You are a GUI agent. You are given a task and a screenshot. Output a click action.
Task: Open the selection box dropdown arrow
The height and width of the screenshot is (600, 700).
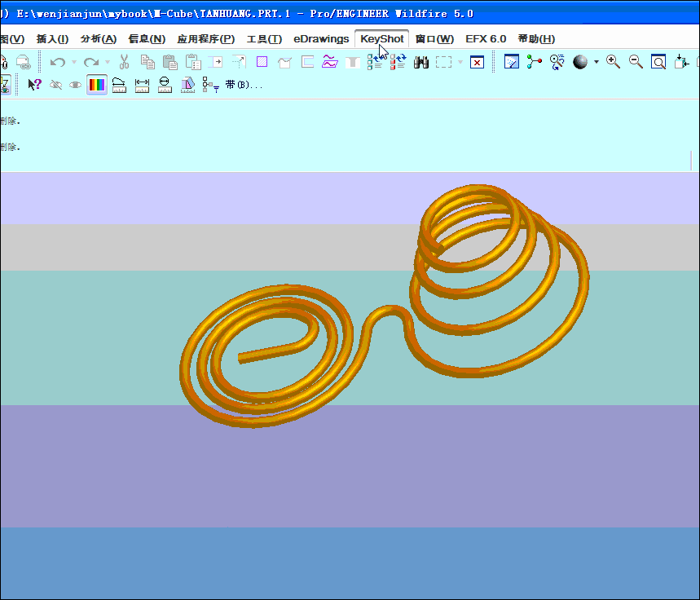tap(460, 62)
